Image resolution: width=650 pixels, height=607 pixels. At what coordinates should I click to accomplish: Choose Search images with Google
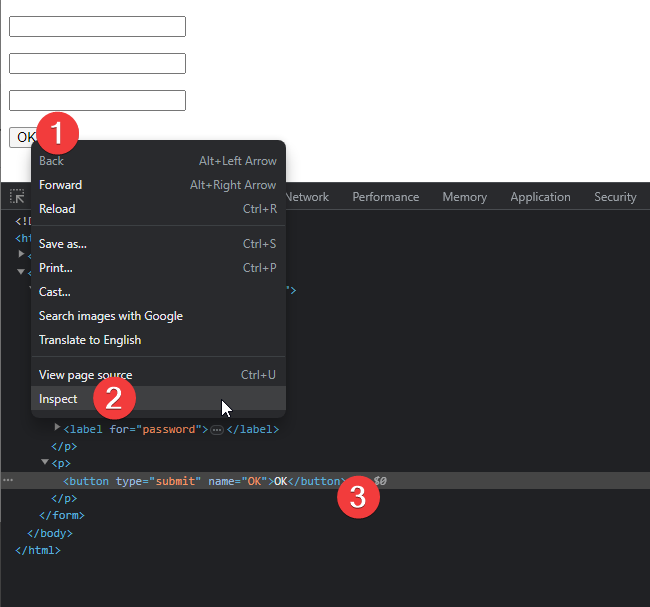(x=110, y=316)
